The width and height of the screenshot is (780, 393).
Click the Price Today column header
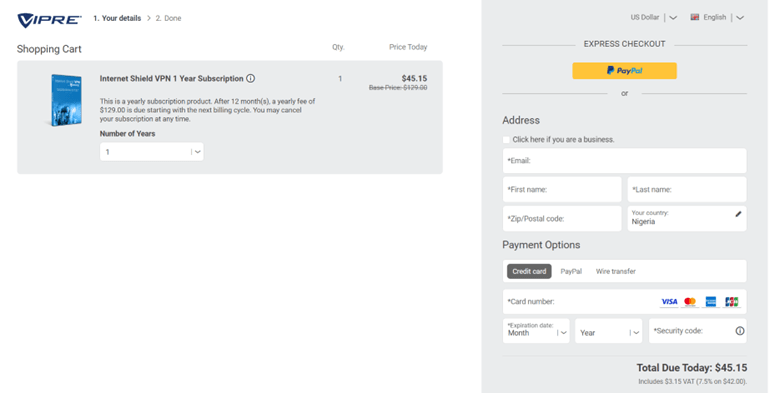click(408, 47)
